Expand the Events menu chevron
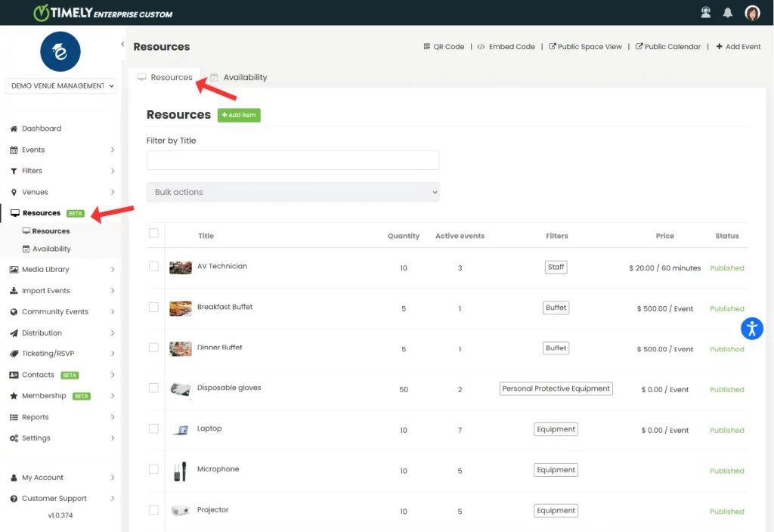 click(x=113, y=150)
